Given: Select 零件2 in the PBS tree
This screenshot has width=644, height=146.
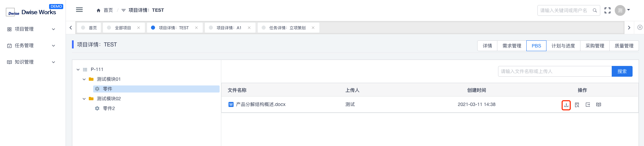Looking at the screenshot, I should pos(109,108).
